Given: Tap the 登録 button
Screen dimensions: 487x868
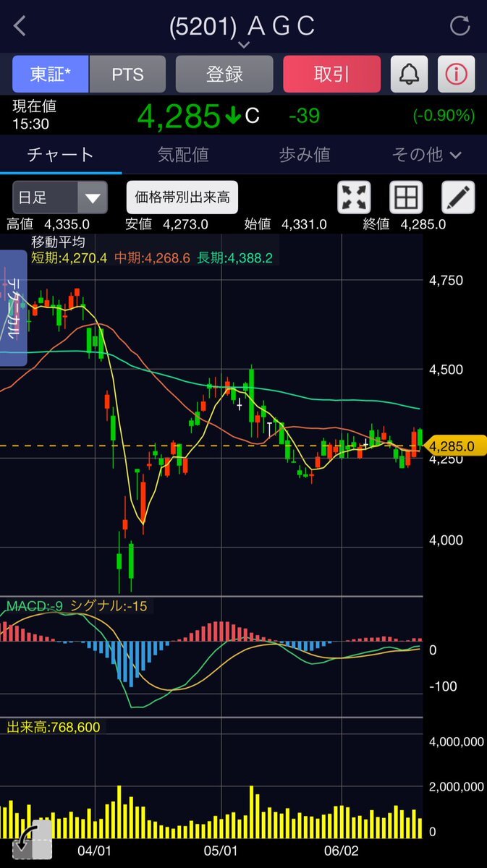Looking at the screenshot, I should [224, 74].
